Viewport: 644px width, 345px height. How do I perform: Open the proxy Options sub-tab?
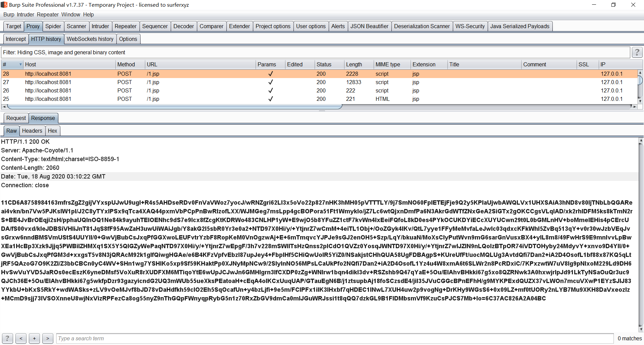pos(128,39)
